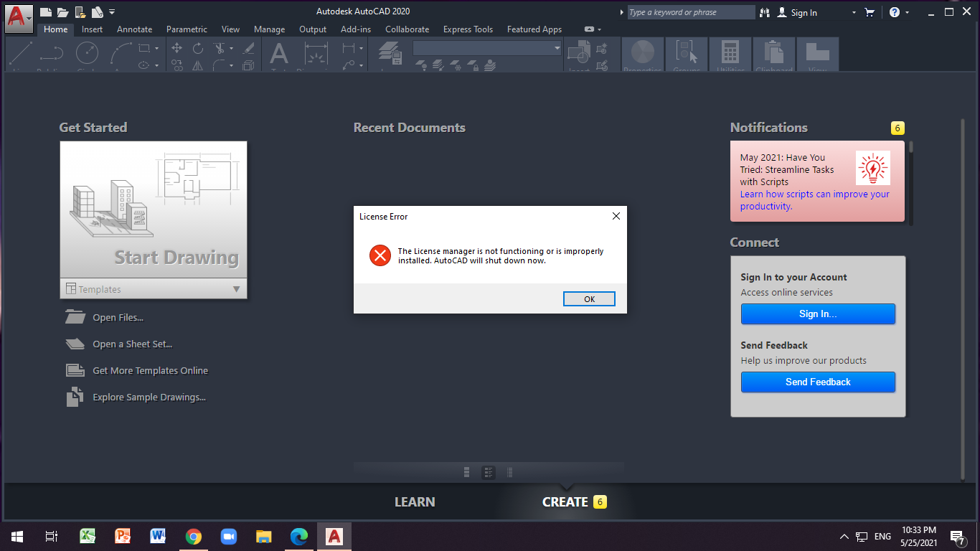
Task: Open the Properties ribbon panel
Action: pyautogui.click(x=642, y=55)
